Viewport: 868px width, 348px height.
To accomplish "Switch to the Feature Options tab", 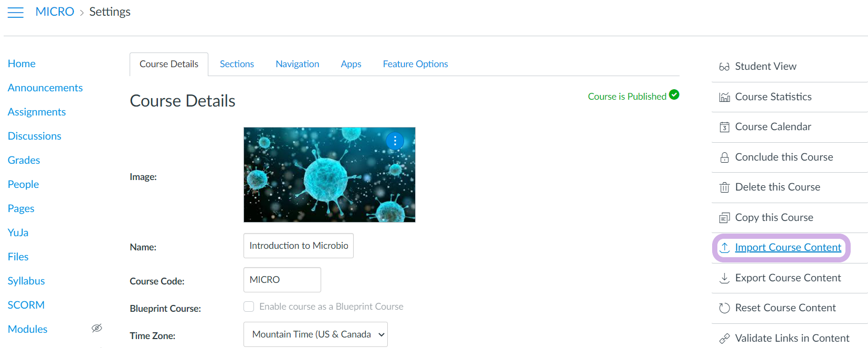I will click(x=415, y=64).
